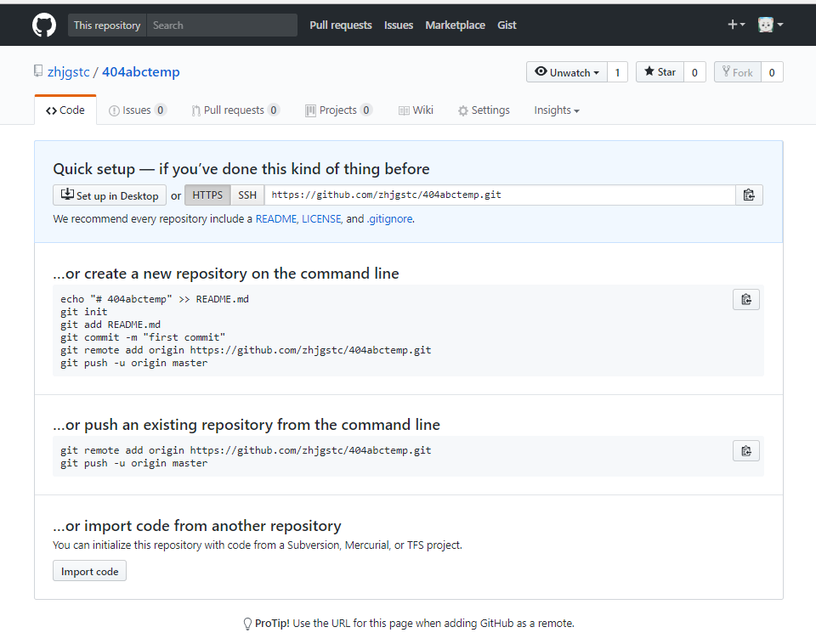The width and height of the screenshot is (816, 644).
Task: Click the 'or import code from another repository' heading
Action: coord(197,526)
